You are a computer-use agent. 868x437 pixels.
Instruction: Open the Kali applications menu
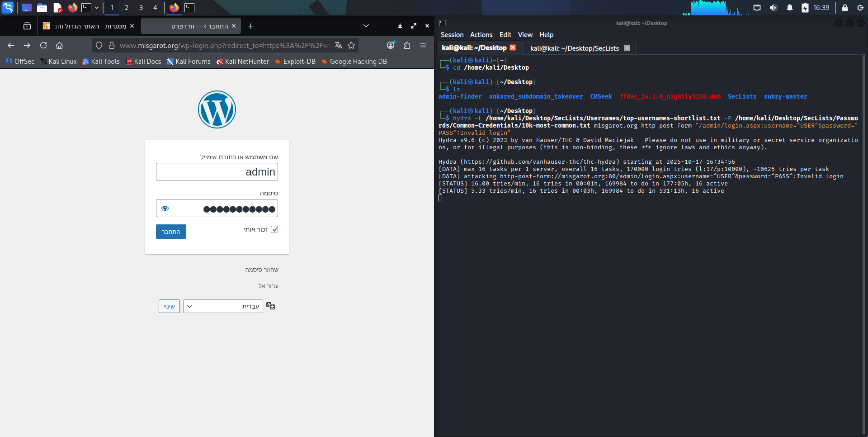[8, 8]
